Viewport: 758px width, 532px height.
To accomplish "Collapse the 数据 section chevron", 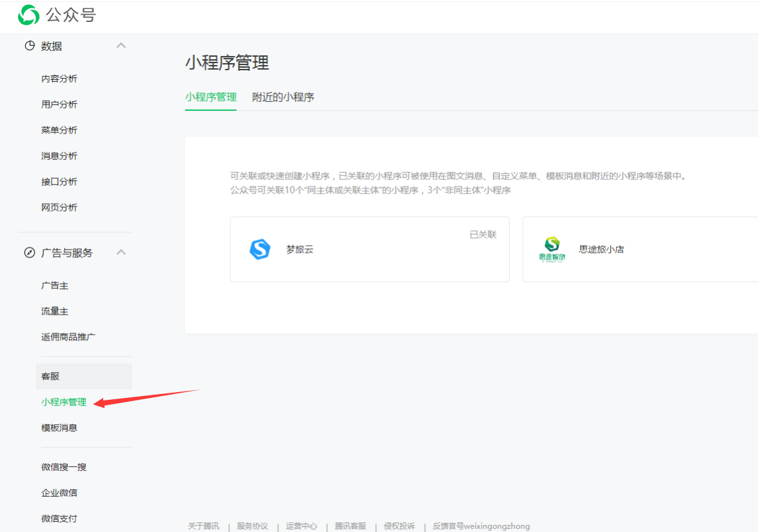I will pyautogui.click(x=121, y=46).
